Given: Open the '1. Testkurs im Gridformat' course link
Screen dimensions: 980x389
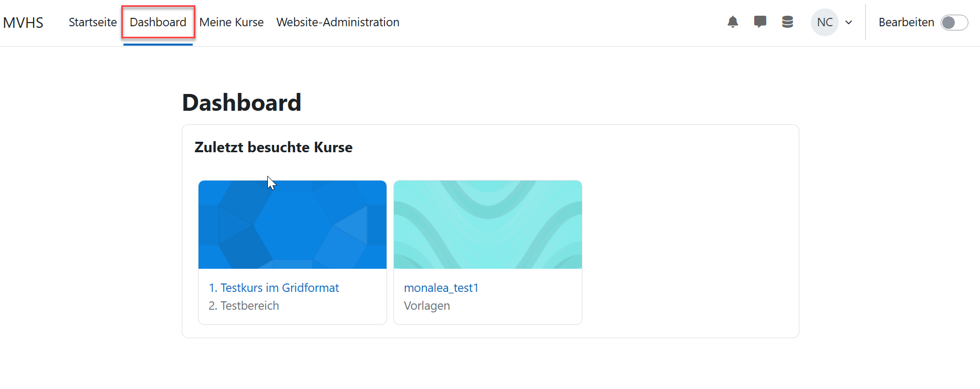Looking at the screenshot, I should click(274, 288).
